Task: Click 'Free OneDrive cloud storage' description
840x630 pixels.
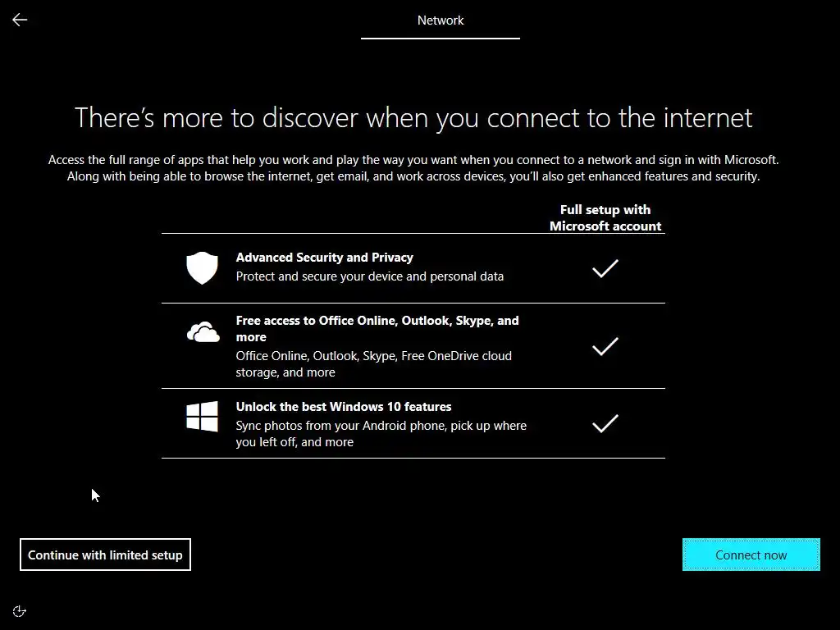Action: tap(374, 363)
